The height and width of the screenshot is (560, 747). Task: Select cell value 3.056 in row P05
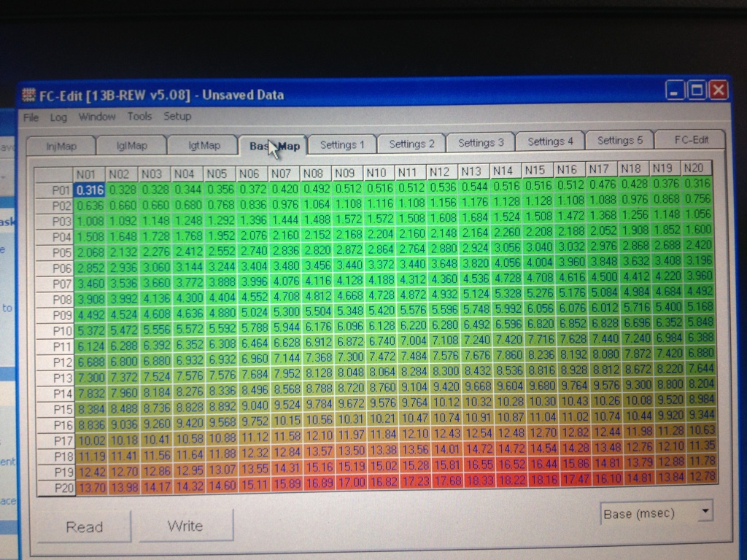point(508,247)
